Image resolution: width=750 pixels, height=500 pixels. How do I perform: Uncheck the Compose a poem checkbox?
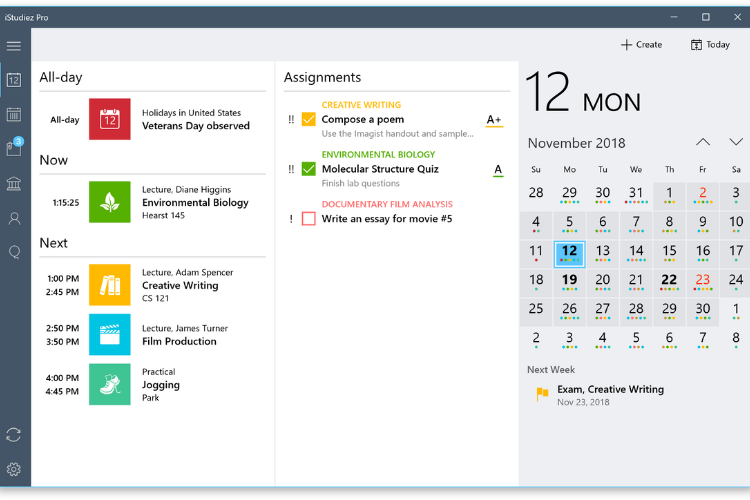(x=309, y=119)
